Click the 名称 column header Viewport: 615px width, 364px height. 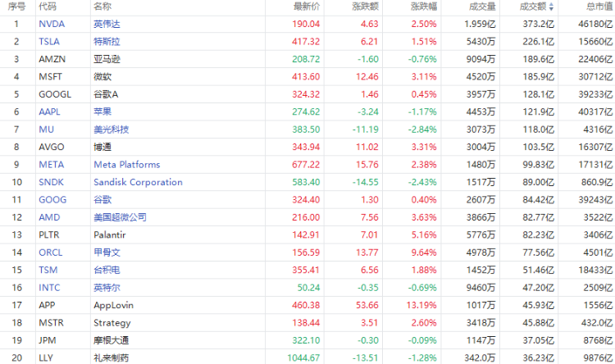pos(102,7)
